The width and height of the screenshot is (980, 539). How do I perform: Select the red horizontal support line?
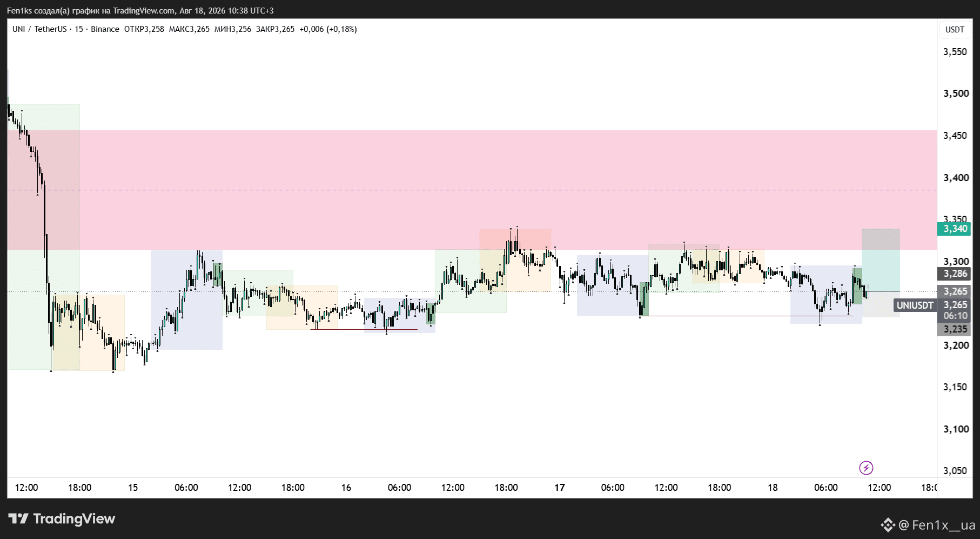[x=747, y=316]
